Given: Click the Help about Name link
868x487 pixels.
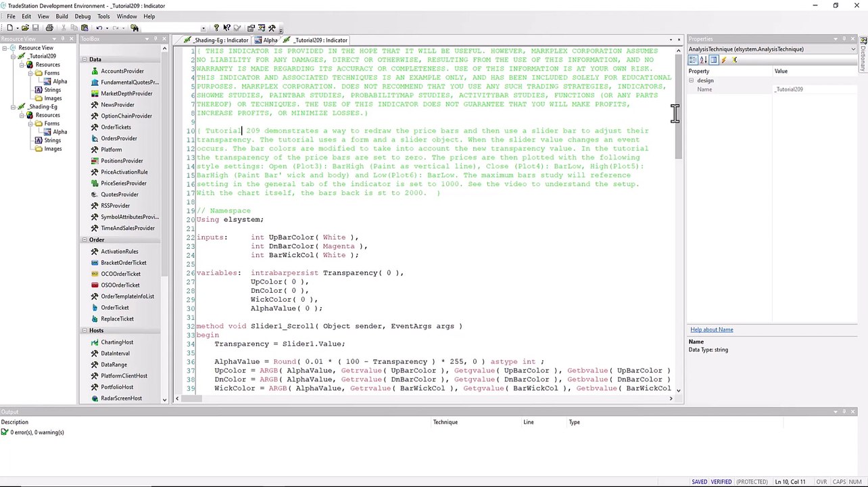Looking at the screenshot, I should [x=711, y=329].
